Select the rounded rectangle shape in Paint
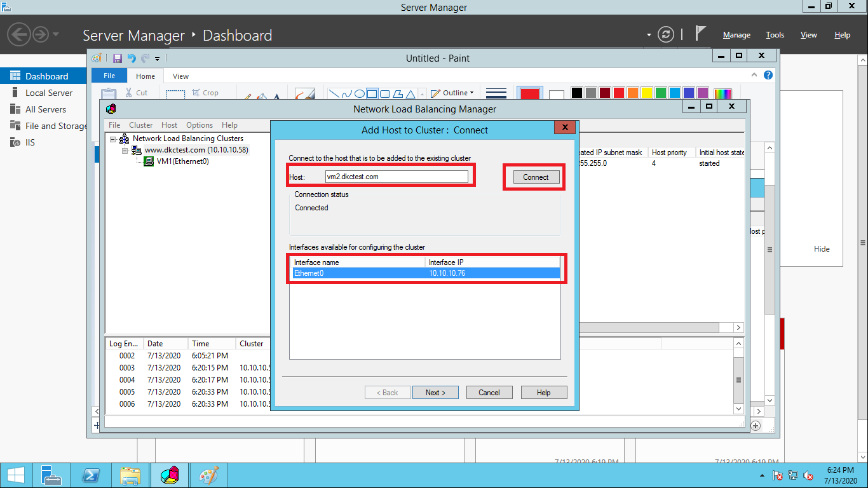Viewport: 868px width, 488px height. [x=385, y=93]
